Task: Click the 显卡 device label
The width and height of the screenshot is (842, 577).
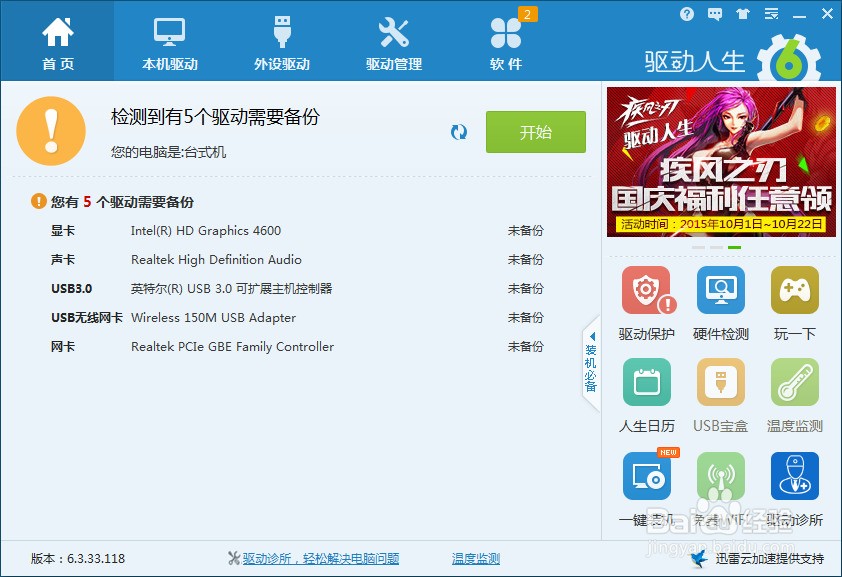Action: pyautogui.click(x=63, y=231)
